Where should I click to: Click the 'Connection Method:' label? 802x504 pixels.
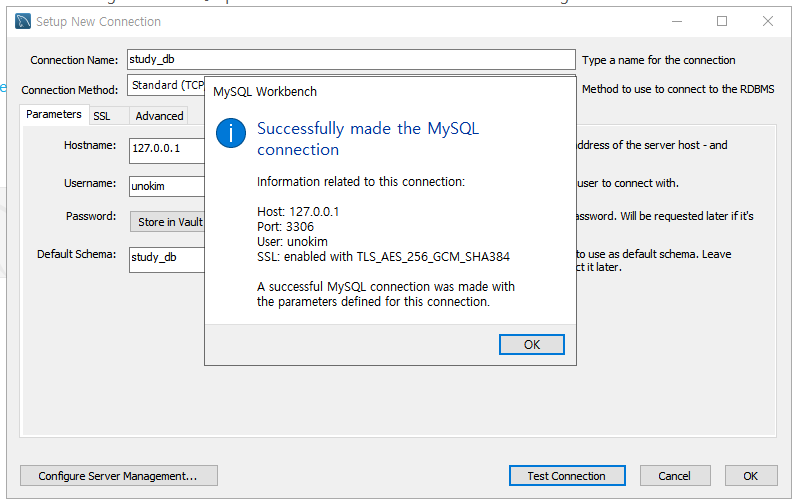point(70,90)
